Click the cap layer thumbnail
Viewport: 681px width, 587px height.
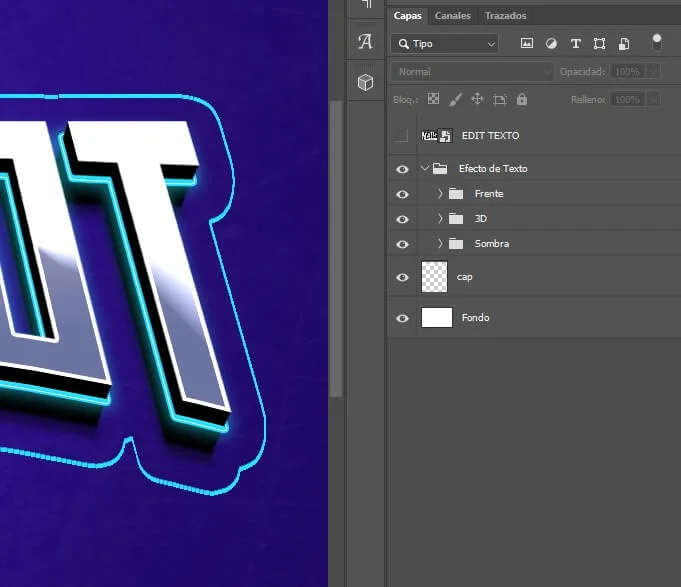coord(434,277)
